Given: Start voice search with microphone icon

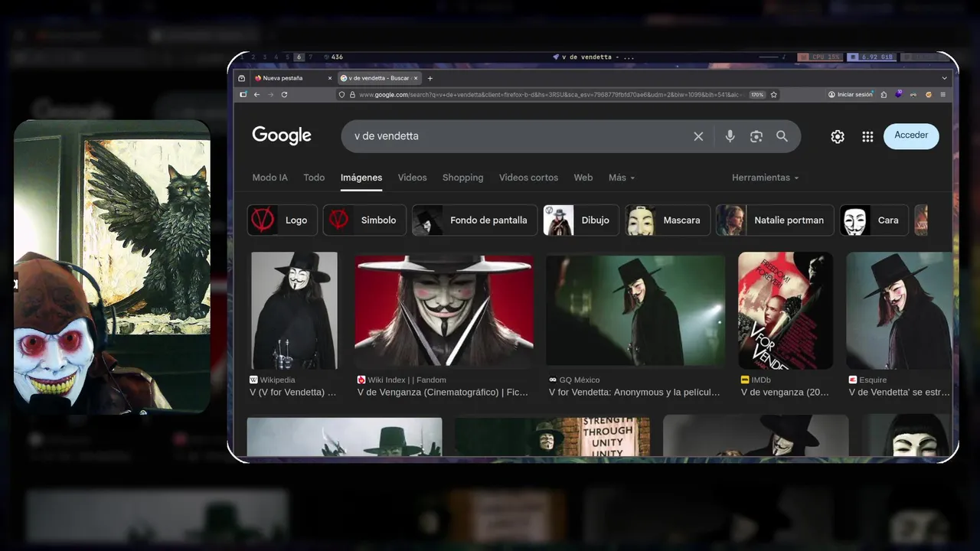Looking at the screenshot, I should click(x=730, y=136).
